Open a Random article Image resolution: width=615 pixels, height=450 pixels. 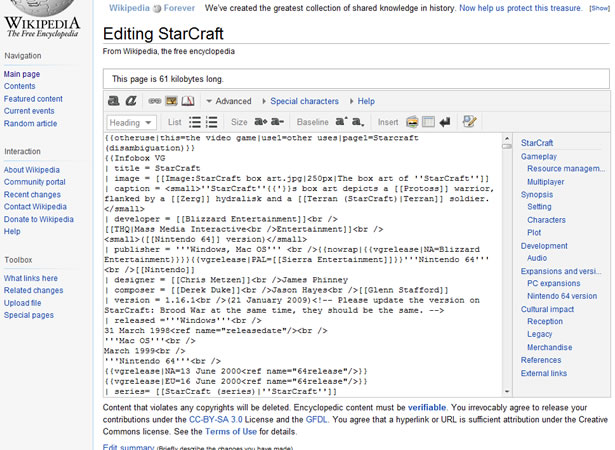31,124
